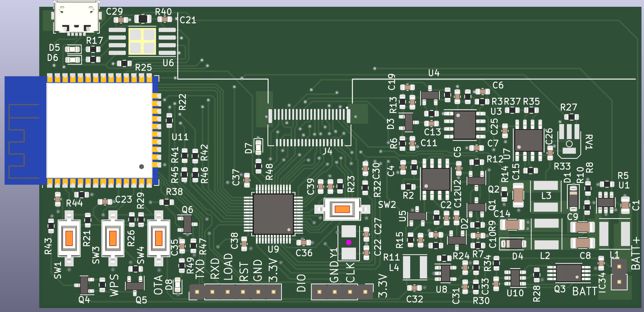Click the CLK header pin
Image resolution: width=644 pixels, height=312 pixels.
click(x=350, y=292)
